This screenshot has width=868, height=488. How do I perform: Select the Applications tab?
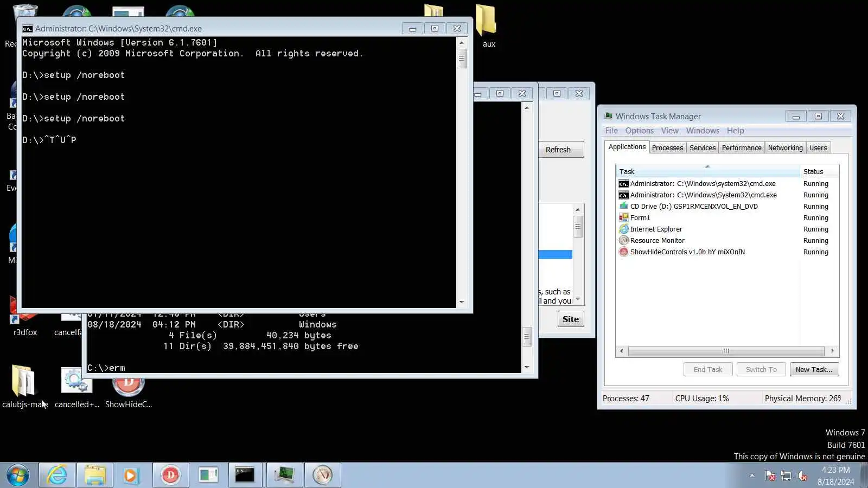pyautogui.click(x=627, y=147)
